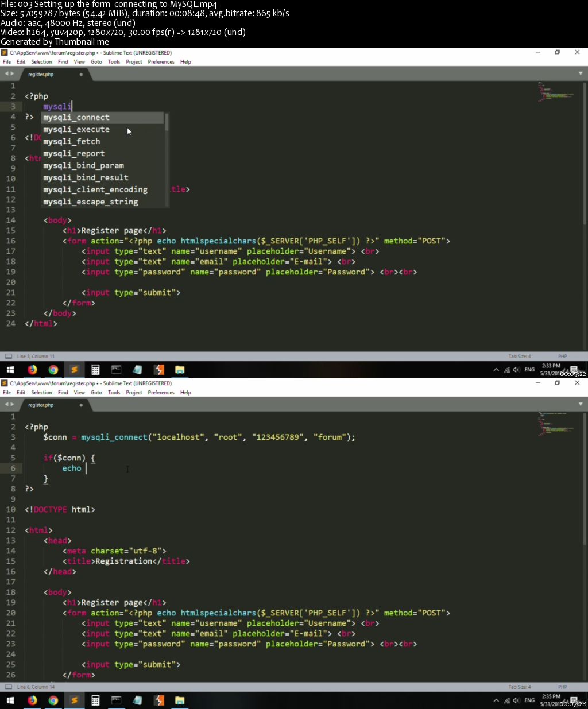Click line 6 echo statement in lower editor
Viewport: 588px width, 709px height.
pyautogui.click(x=72, y=468)
